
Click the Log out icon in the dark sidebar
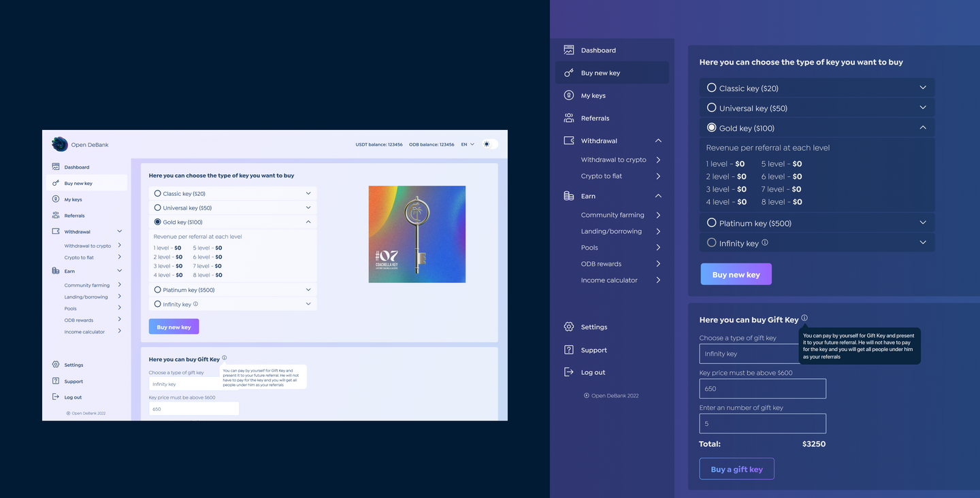pyautogui.click(x=569, y=372)
